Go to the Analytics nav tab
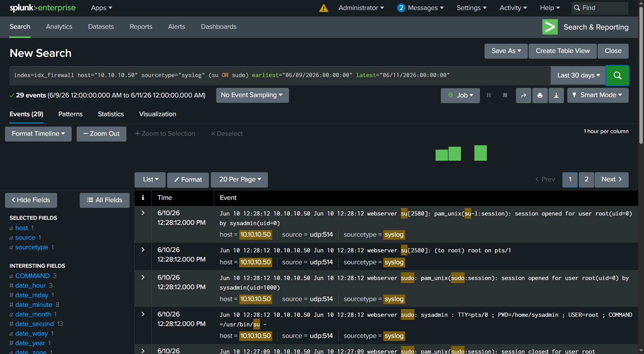 point(59,27)
